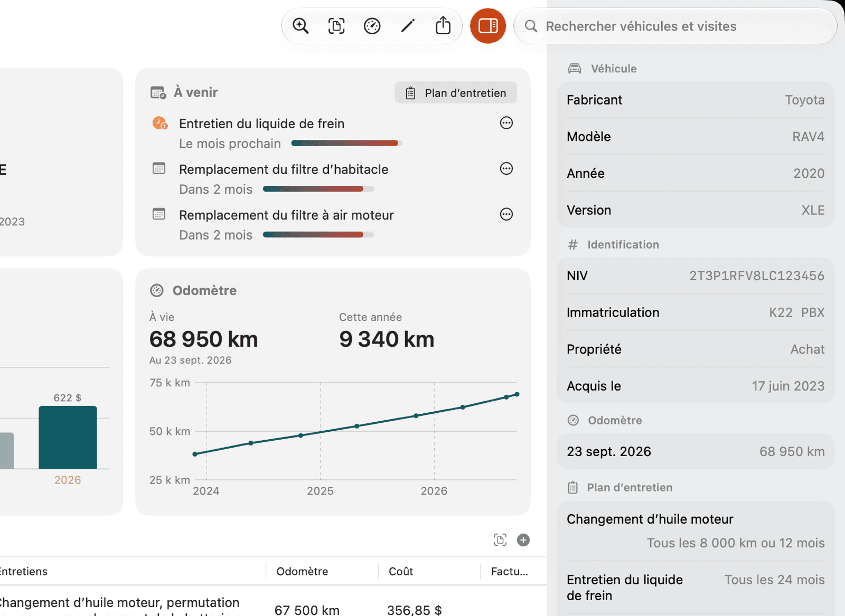
Task: Select the Modèle RAV4 row
Action: [696, 137]
